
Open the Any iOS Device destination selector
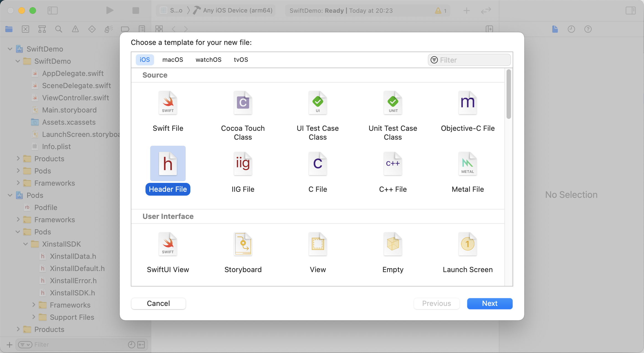233,11
